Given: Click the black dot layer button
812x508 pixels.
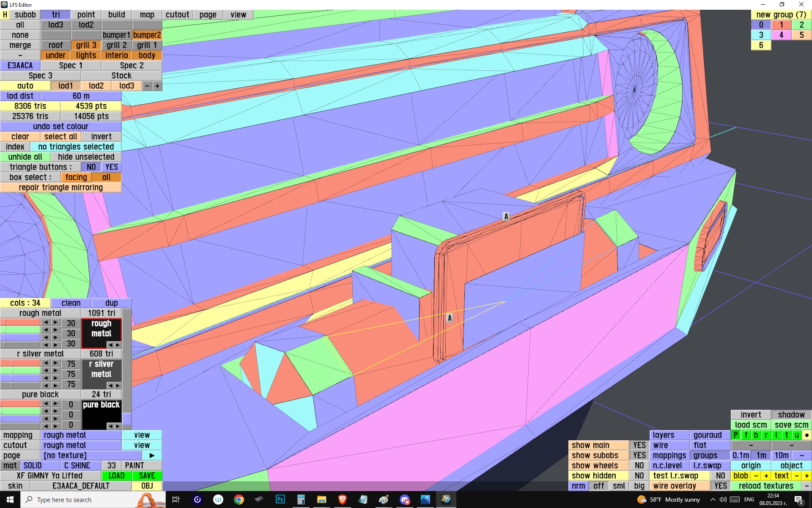Looking at the screenshot, I should click(x=807, y=435).
